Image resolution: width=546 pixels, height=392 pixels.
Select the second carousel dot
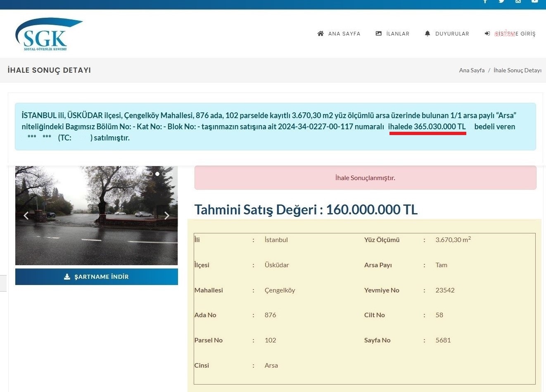coord(157,174)
